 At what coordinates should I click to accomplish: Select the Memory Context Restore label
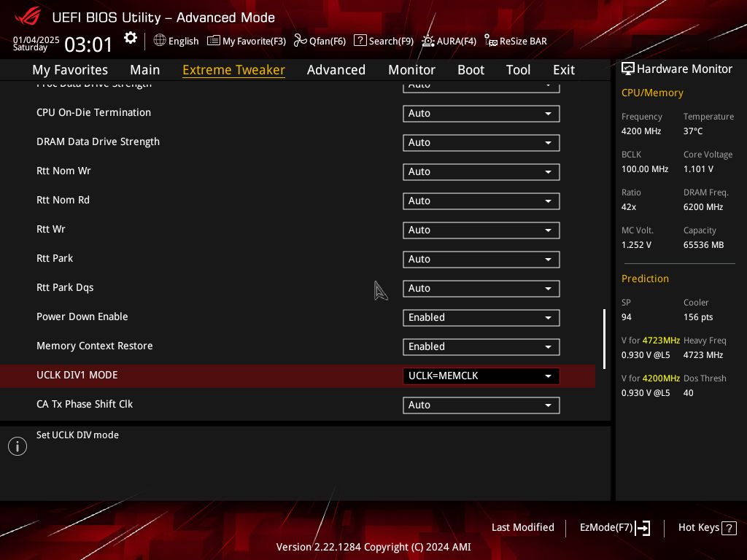point(94,346)
